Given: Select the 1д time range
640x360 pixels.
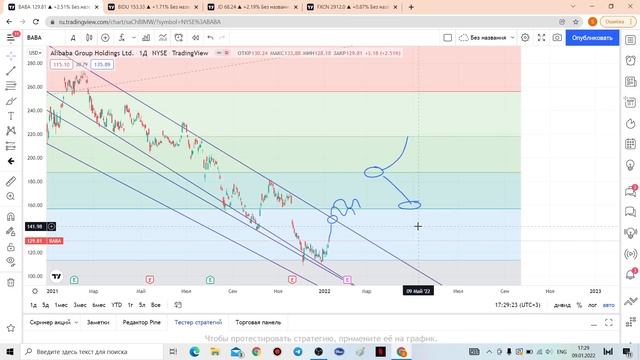Looking at the screenshot, I should click(x=33, y=305).
